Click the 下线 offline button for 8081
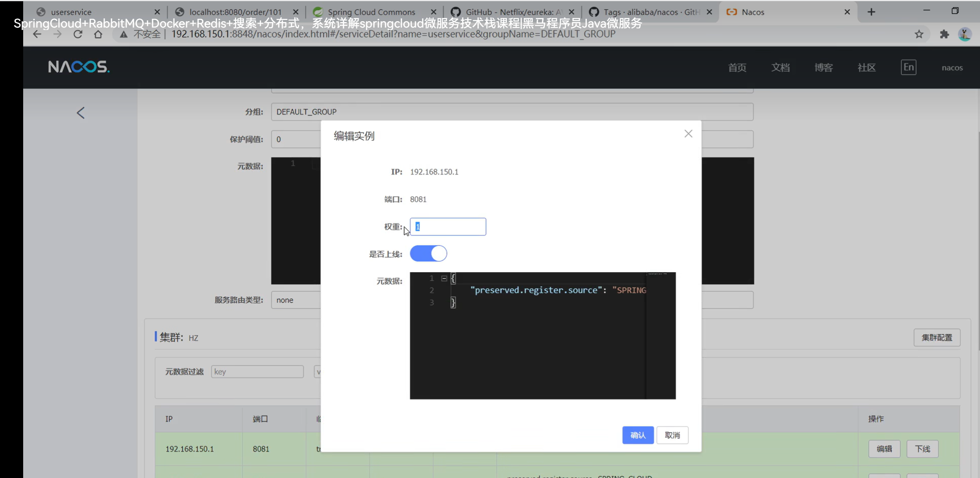980x478 pixels. [x=922, y=449]
